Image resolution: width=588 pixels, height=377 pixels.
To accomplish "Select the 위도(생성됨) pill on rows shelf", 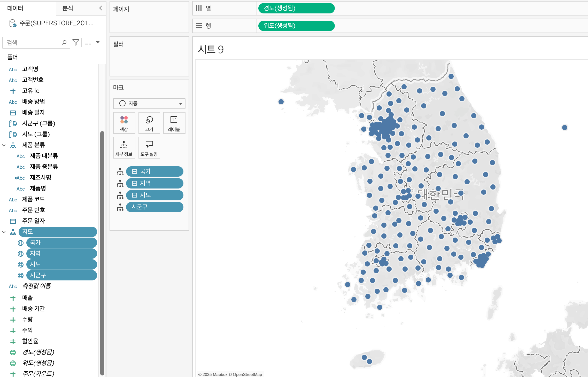I will [296, 26].
